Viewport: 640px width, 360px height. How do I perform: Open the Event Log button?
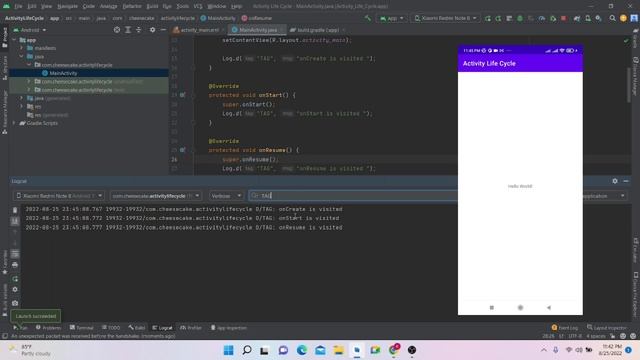pyautogui.click(x=565, y=328)
